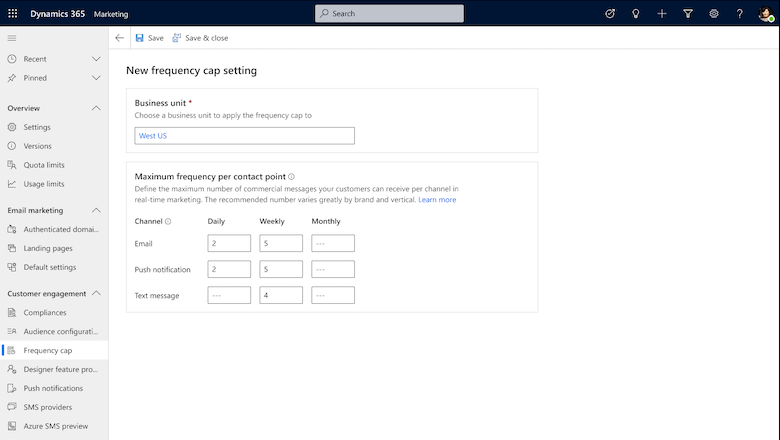
Task: Expand the Recent section in sidebar
Action: point(96,59)
